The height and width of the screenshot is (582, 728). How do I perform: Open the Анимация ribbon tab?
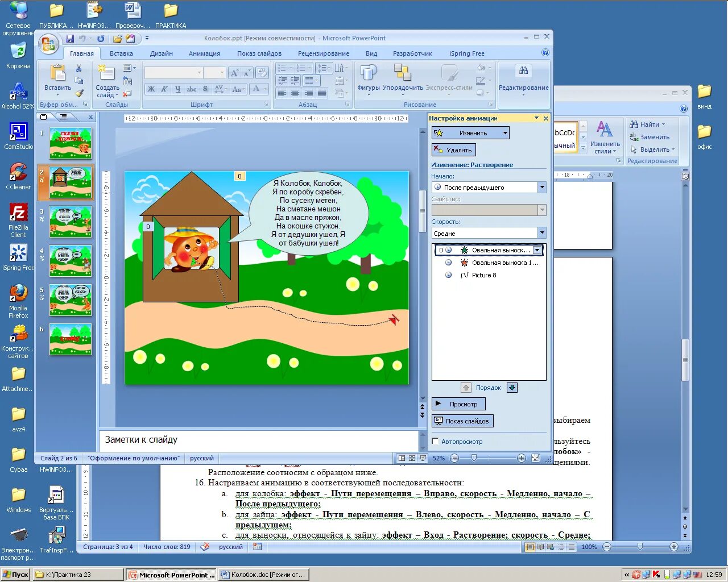(x=204, y=53)
